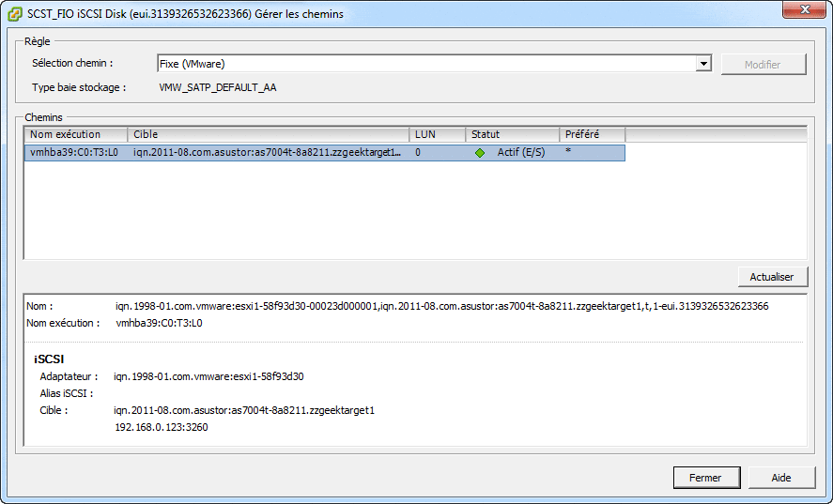Viewport: 833px width, 504px height.
Task: Sort by the Préféré column header
Action: (592, 134)
